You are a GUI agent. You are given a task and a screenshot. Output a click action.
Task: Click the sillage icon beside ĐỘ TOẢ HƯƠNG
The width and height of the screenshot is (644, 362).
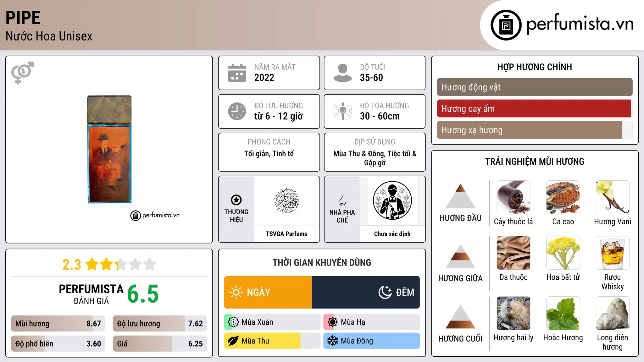tap(343, 111)
